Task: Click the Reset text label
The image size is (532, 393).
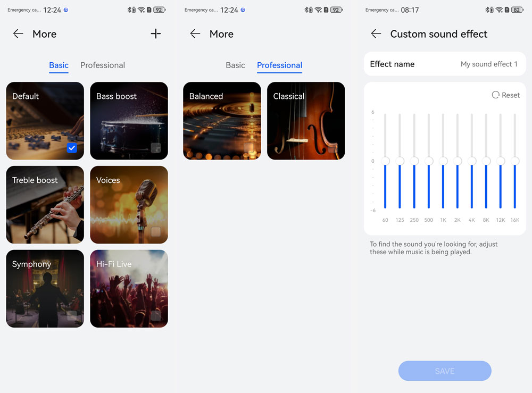Action: [x=511, y=95]
